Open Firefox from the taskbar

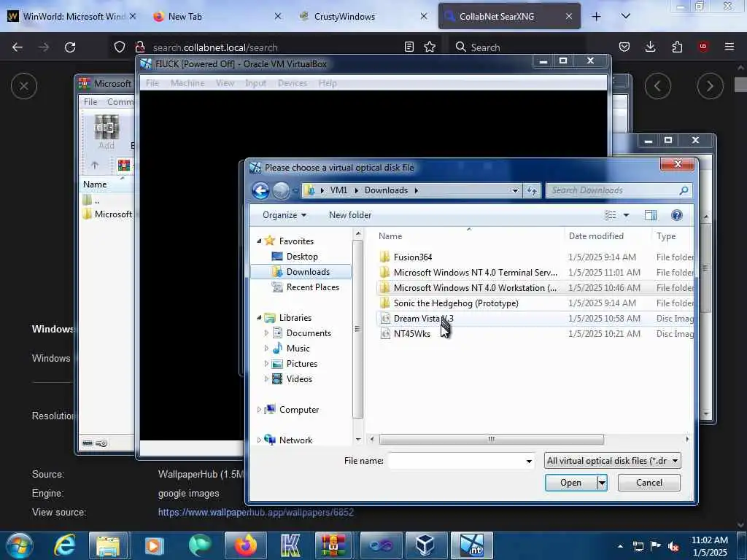pyautogui.click(x=245, y=545)
